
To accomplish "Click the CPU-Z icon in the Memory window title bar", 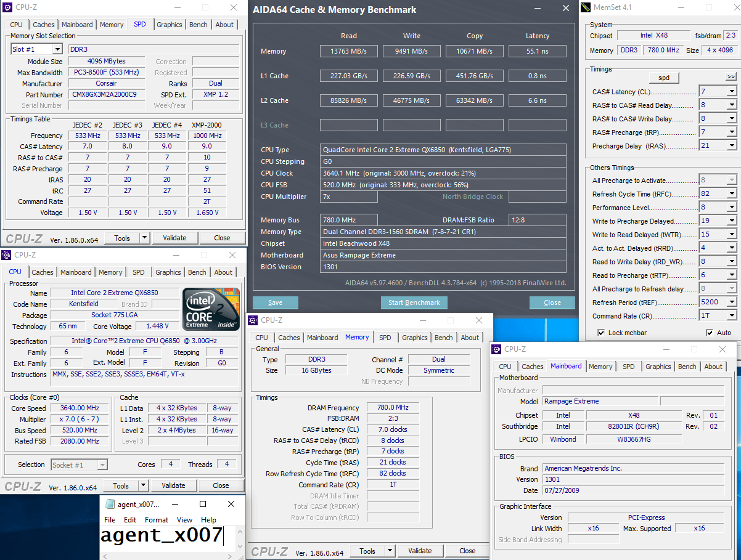I will [253, 320].
